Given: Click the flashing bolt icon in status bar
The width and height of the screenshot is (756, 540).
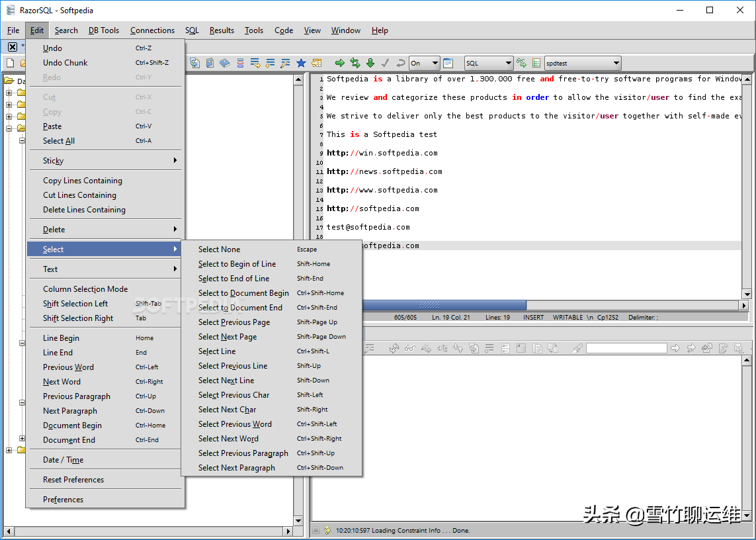Looking at the screenshot, I should pyautogui.click(x=327, y=530).
